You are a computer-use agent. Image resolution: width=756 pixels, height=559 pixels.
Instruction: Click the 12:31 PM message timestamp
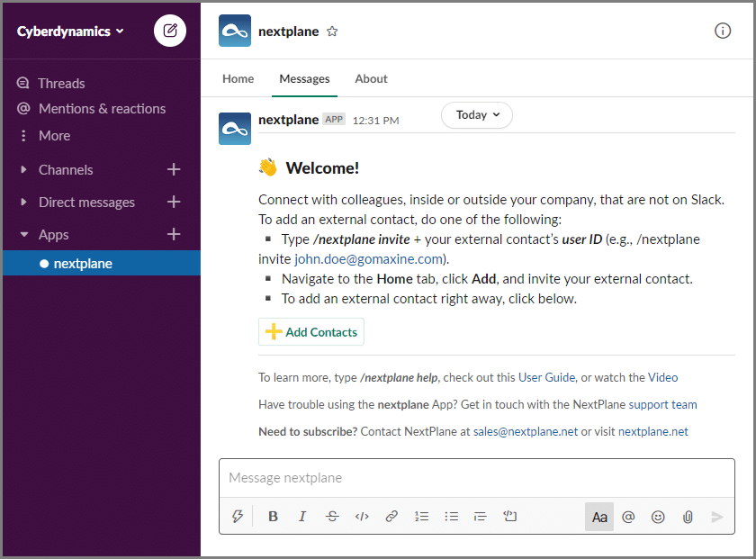pos(375,121)
